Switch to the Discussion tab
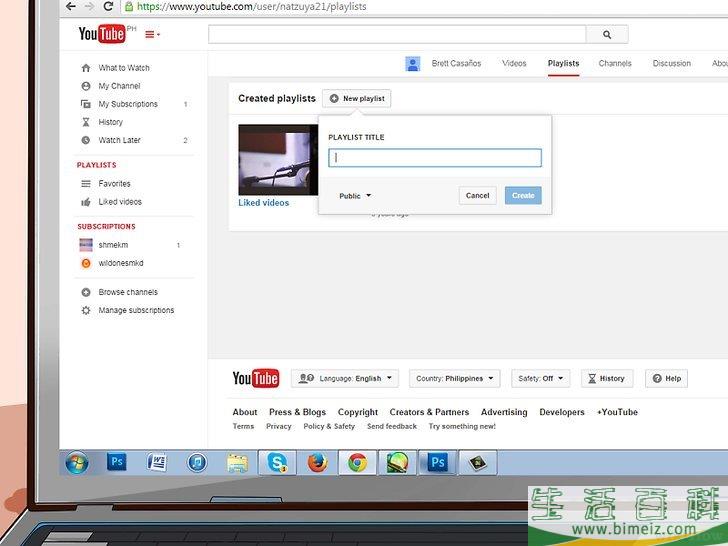This screenshot has width=728, height=546. (671, 63)
